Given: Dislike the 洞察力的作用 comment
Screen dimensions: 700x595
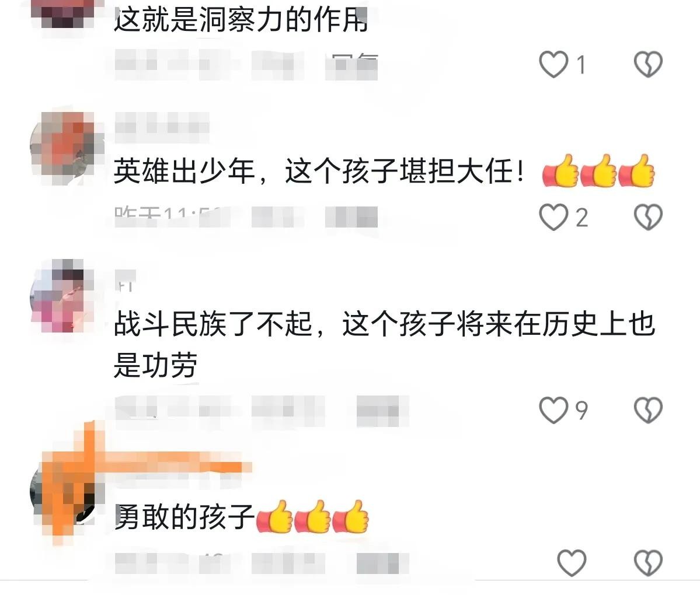Looking at the screenshot, I should [648, 64].
